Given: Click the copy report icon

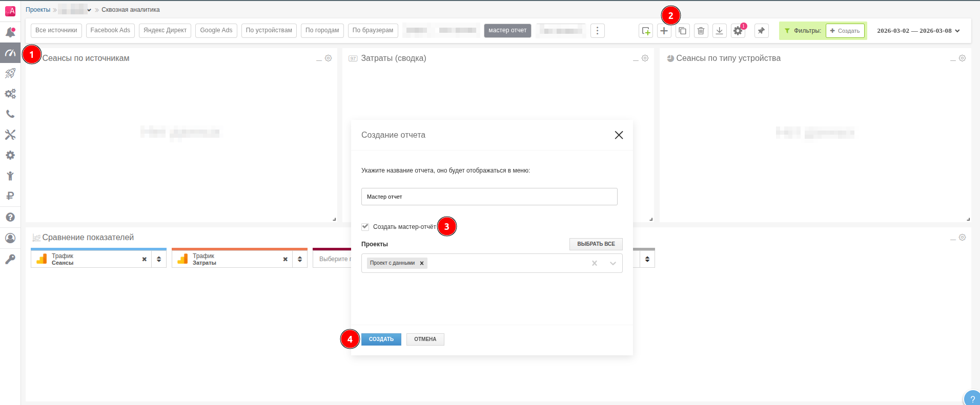Looking at the screenshot, I should pos(682,31).
